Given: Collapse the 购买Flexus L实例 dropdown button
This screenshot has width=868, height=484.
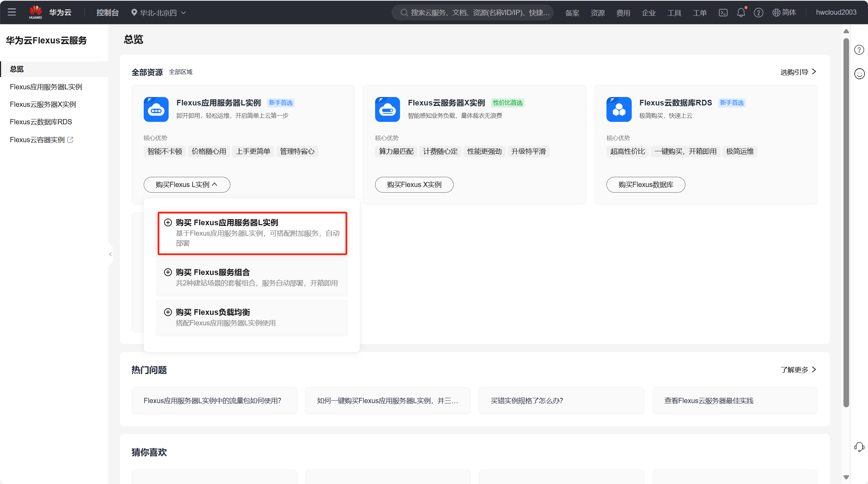Looking at the screenshot, I should tap(187, 185).
